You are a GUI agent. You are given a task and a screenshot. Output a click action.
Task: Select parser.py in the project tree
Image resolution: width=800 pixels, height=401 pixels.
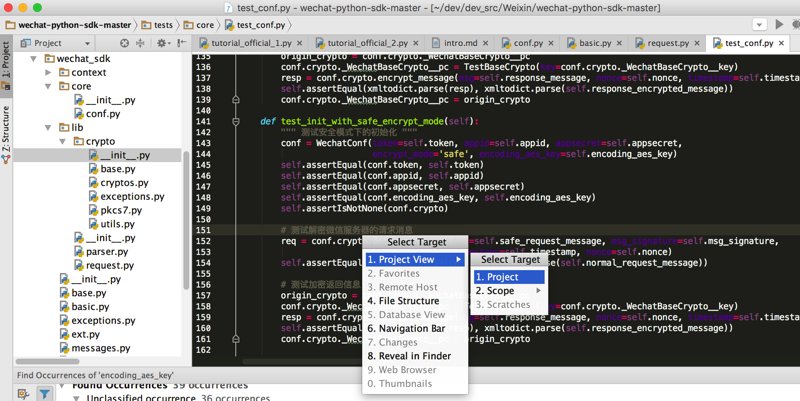[x=101, y=252]
